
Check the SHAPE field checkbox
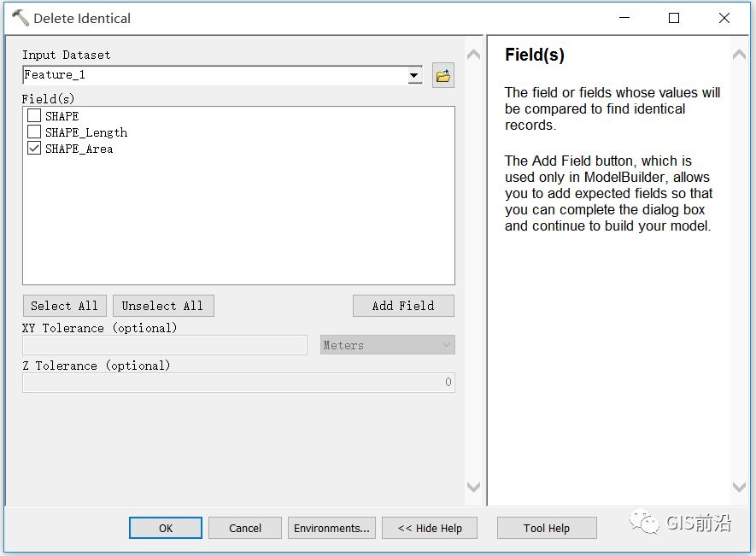34,116
